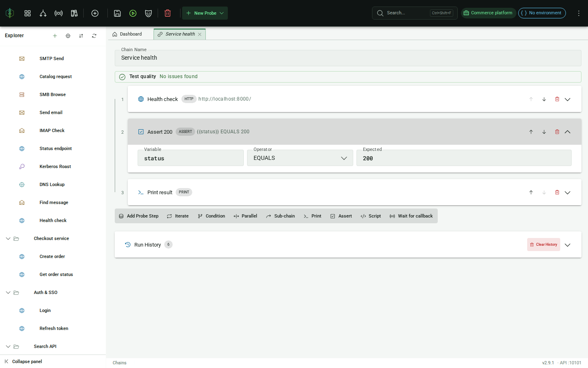Viewport: 588px width, 368px height.
Task: Clear the run history
Action: 543,245
